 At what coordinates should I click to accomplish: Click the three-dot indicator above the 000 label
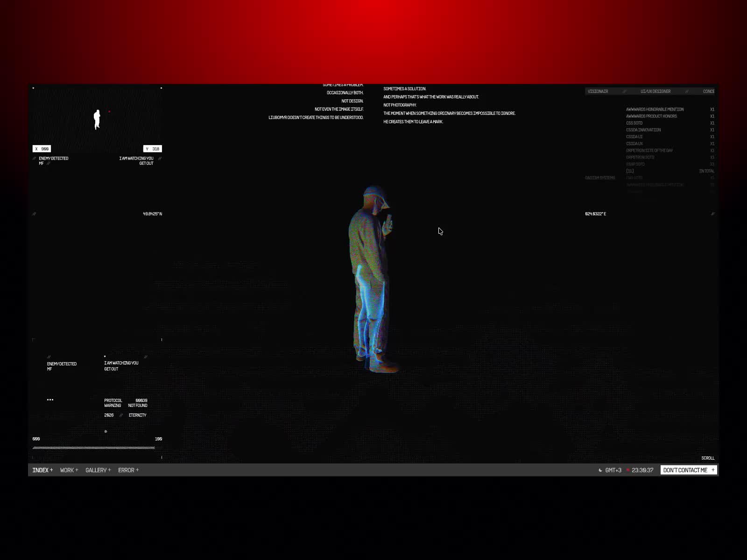click(50, 399)
